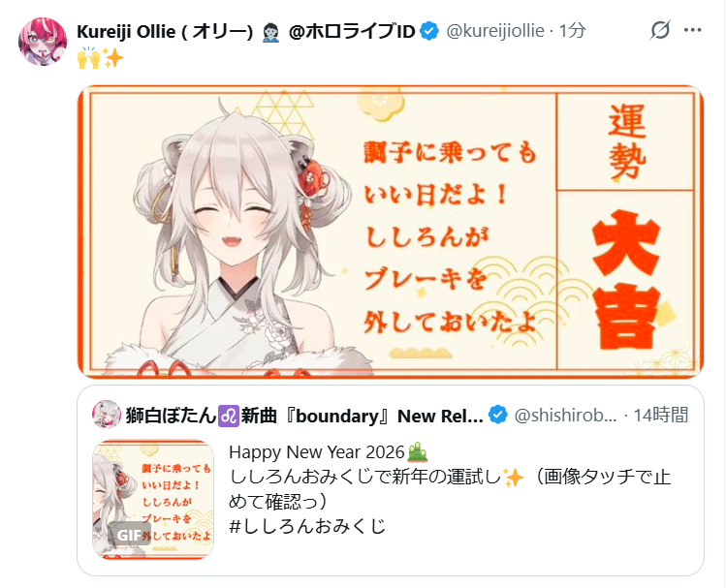Click the GIF badge on the thumbnail

pyautogui.click(x=128, y=535)
